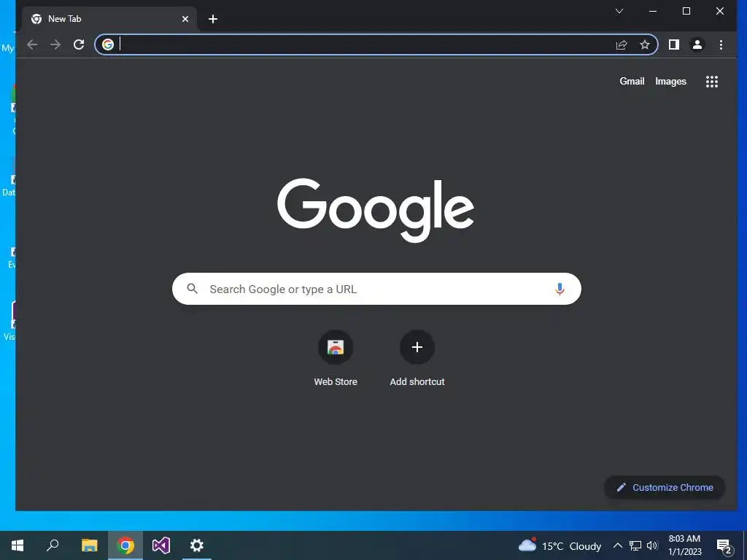The width and height of the screenshot is (747, 560).
Task: Click the Customize Chrome button
Action: click(x=665, y=487)
